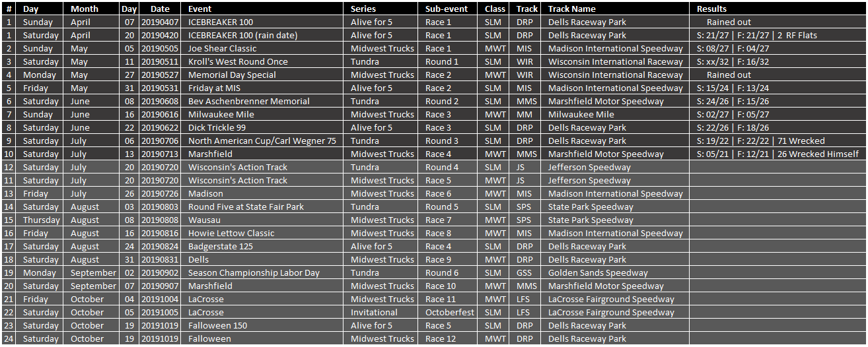
Task: Select the # column header
Action: click(x=9, y=9)
